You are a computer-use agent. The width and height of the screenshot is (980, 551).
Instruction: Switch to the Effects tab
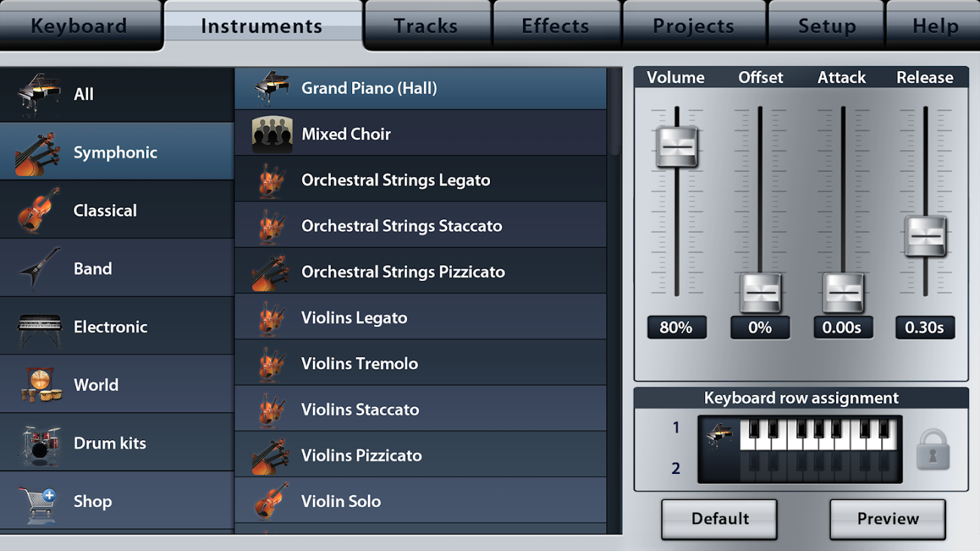556,25
